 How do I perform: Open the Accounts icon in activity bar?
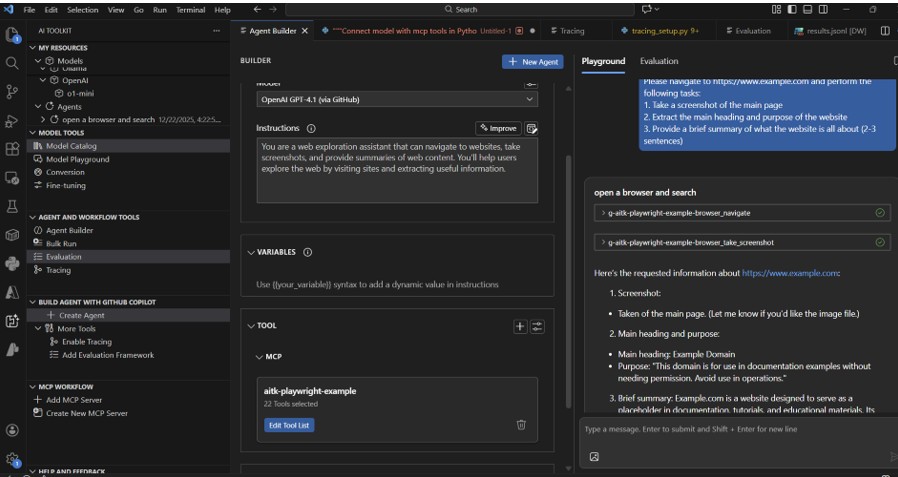pos(12,429)
